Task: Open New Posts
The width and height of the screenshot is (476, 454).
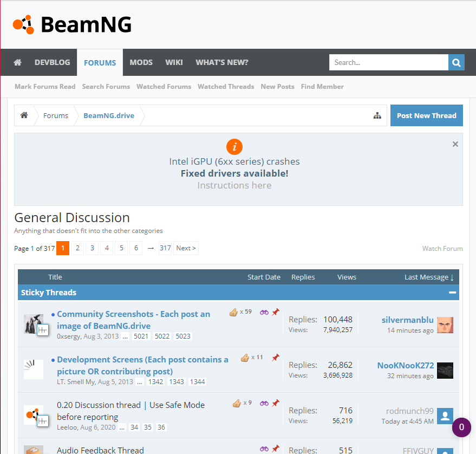Action: [x=277, y=87]
